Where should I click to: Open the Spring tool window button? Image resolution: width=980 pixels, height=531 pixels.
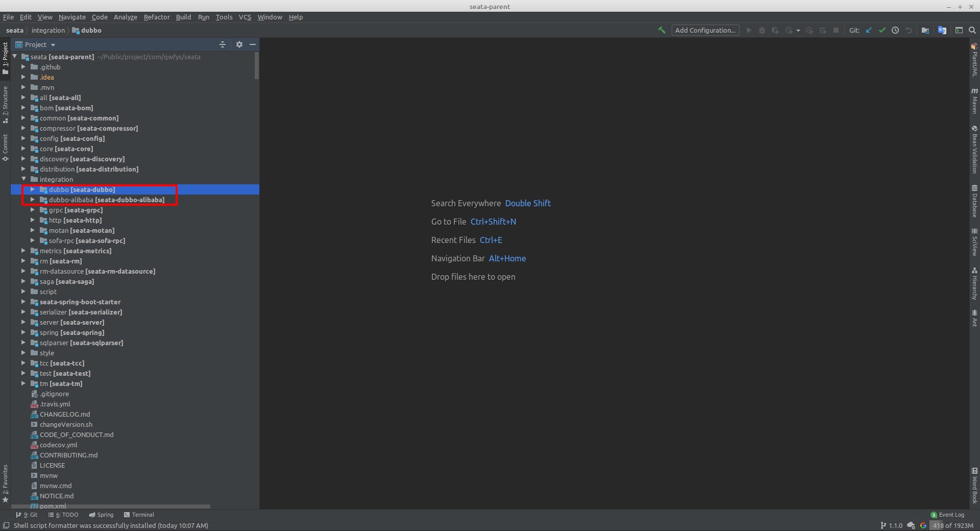(101, 515)
